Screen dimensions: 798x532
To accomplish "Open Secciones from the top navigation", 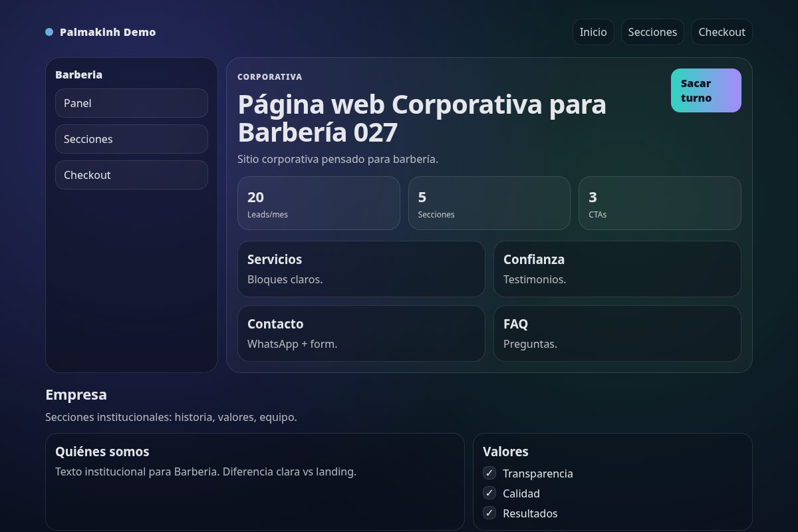I will click(x=652, y=32).
